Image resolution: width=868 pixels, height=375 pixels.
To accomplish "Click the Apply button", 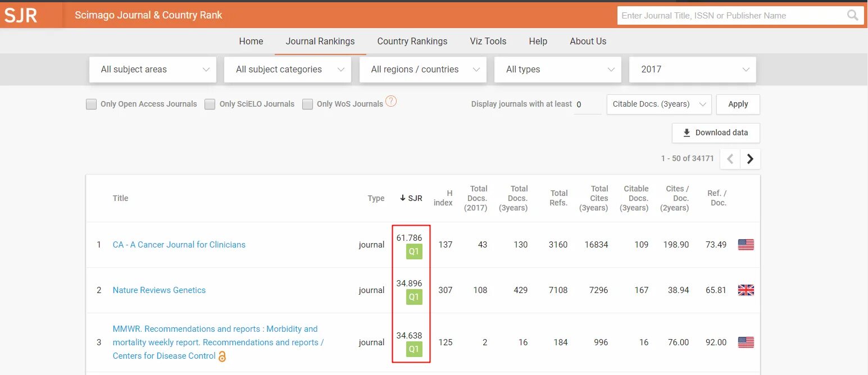I will point(738,104).
